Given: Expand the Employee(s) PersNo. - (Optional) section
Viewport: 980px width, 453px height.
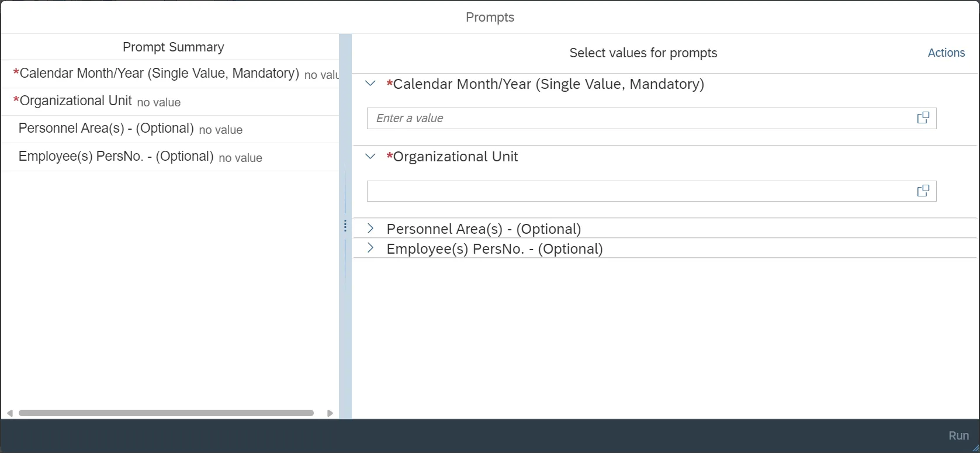Looking at the screenshot, I should 370,248.
